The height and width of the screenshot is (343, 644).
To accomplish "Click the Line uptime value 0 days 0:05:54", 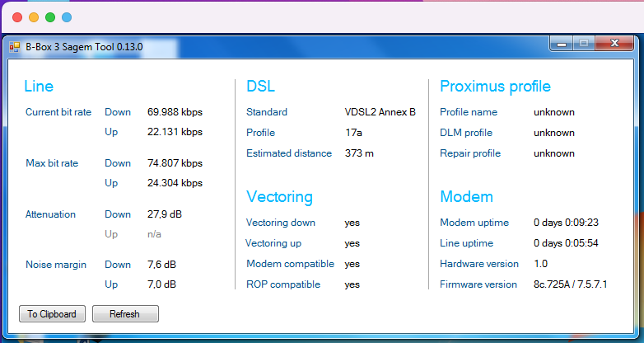I will pos(566,243).
